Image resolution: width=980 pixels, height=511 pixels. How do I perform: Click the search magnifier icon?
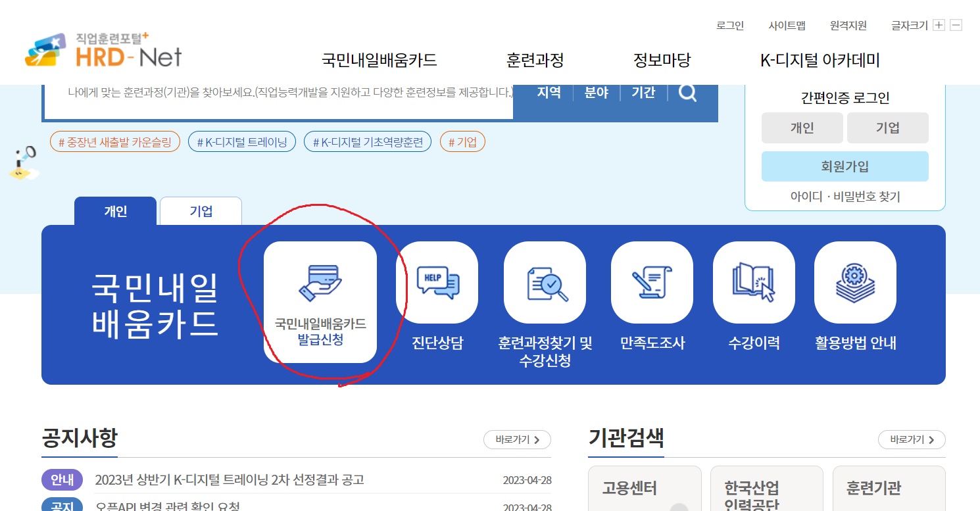[x=687, y=93]
